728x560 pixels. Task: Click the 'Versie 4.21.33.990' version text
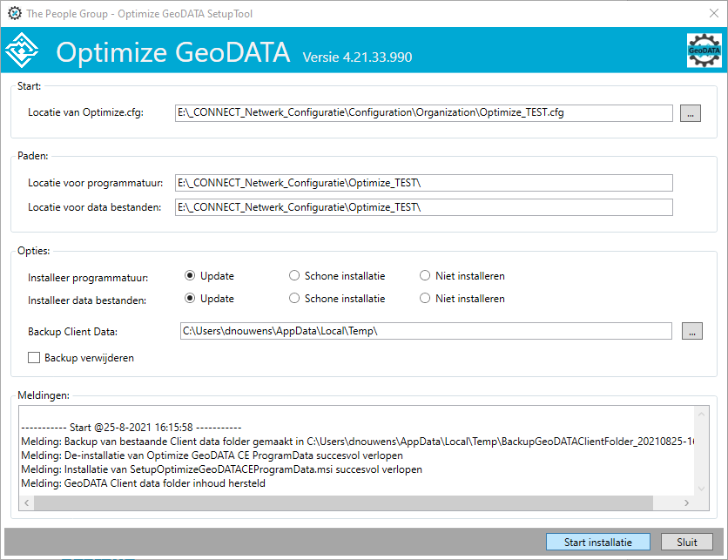tap(357, 57)
